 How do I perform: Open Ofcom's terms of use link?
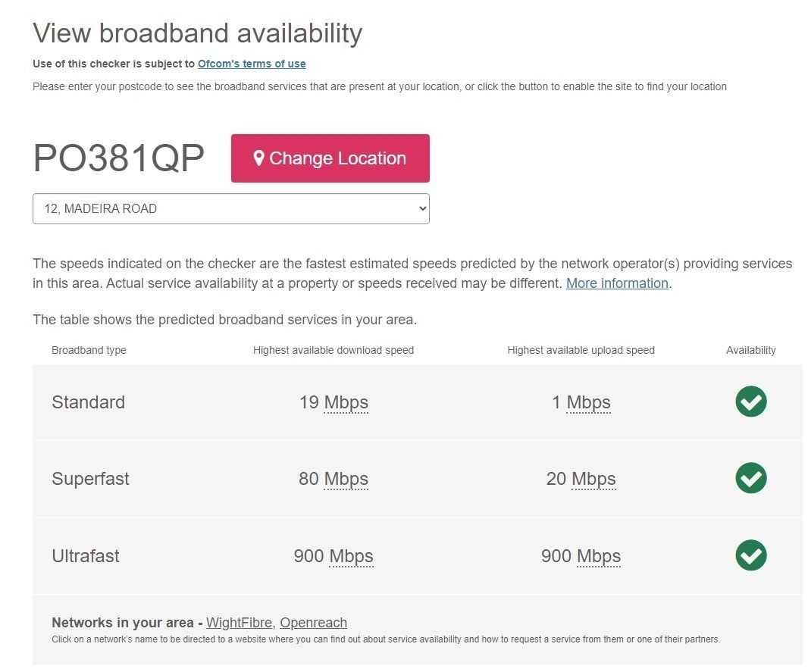point(252,64)
